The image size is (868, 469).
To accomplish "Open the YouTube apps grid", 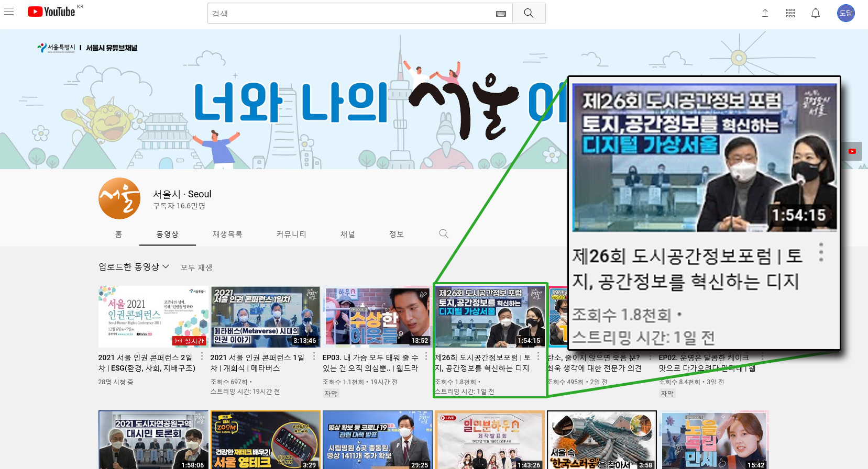I will point(790,13).
